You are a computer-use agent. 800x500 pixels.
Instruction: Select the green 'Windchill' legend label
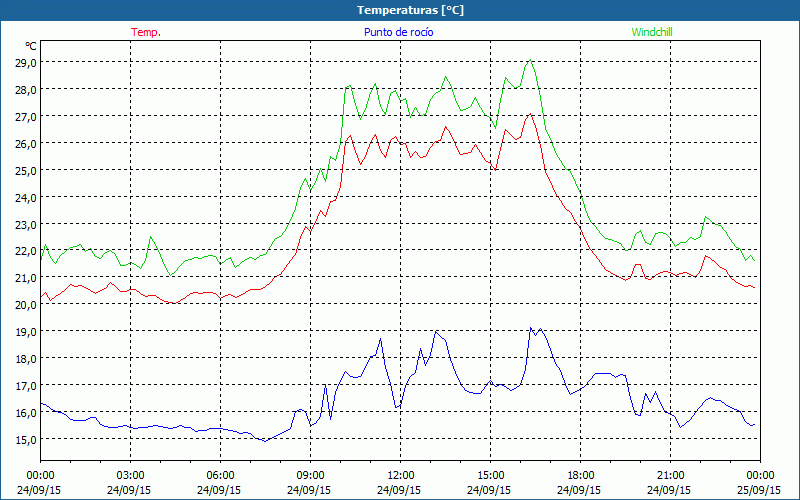[652, 32]
